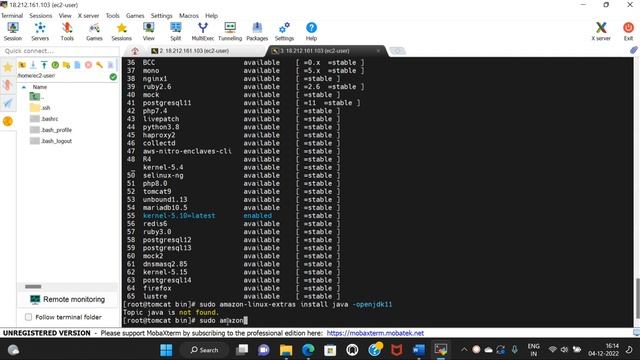Open the mobaxterm.mobatek.net link
The height and width of the screenshot is (360, 640).
[x=375, y=333]
